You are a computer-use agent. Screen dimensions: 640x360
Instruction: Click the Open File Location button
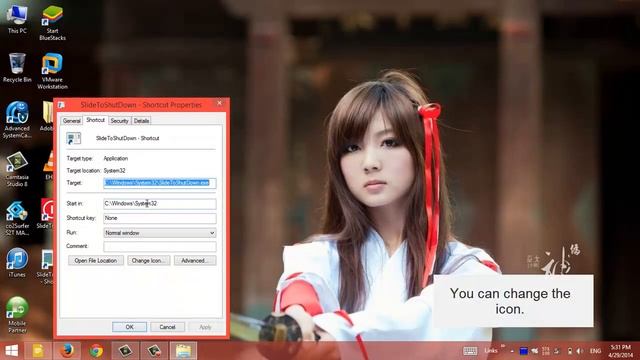coord(96,260)
